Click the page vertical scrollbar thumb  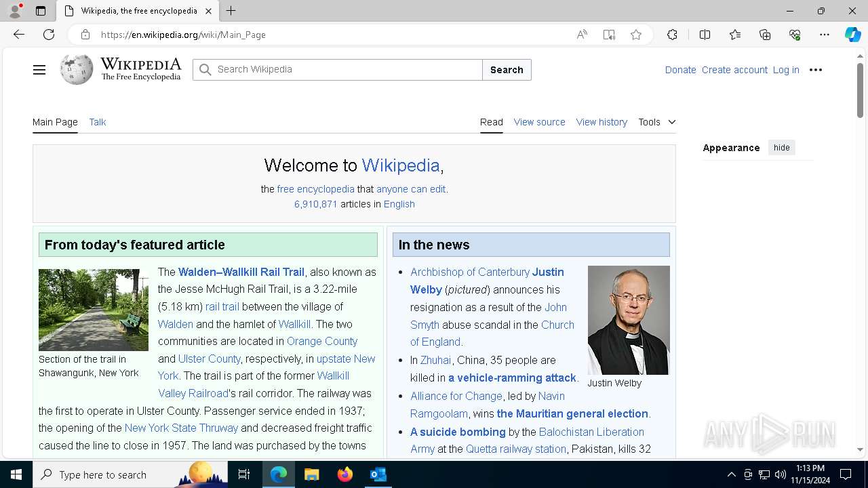point(860,90)
